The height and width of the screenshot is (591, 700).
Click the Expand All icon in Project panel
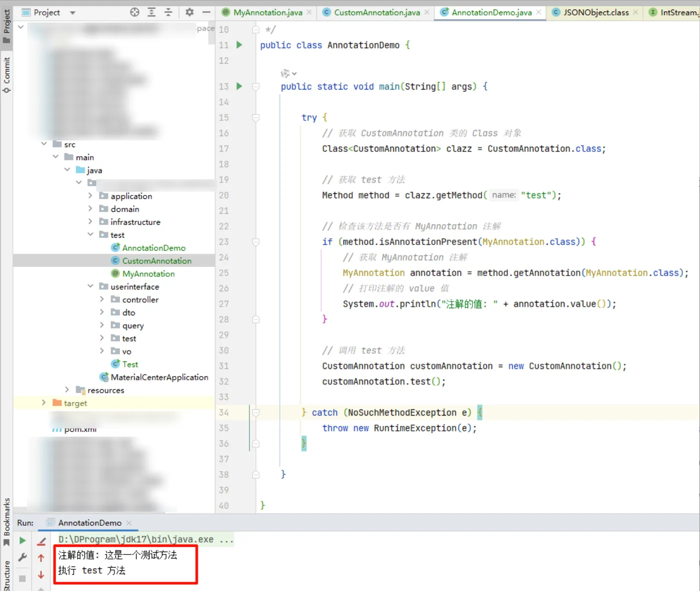(x=151, y=12)
